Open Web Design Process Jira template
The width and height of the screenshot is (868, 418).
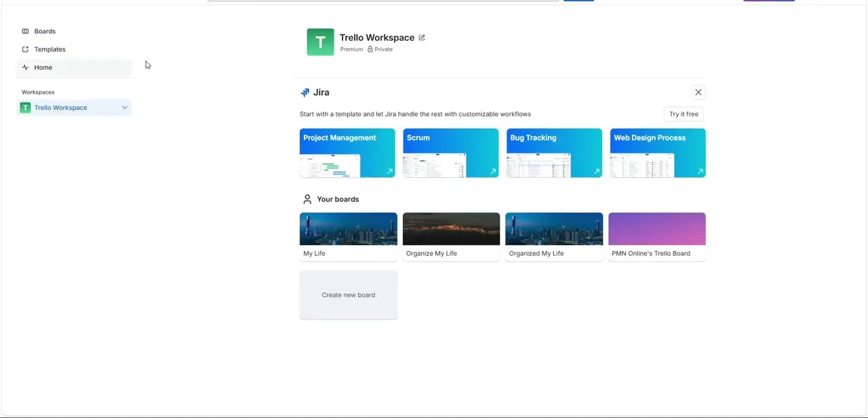point(658,153)
